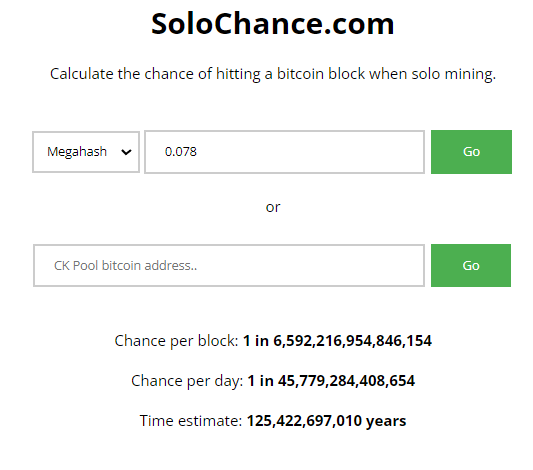Focus the hashrate input showing 0.078

tap(285, 152)
